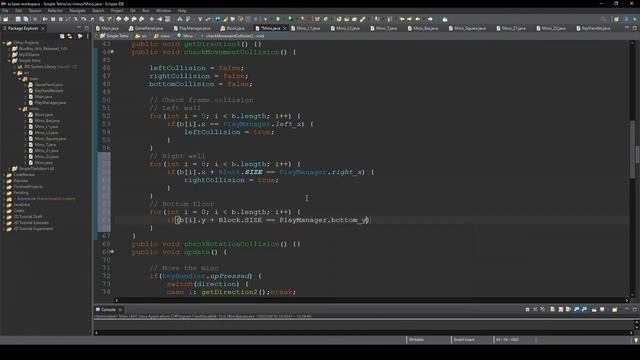The image size is (640, 360).
Task: Click the Clear Console icon
Action: click(x=552, y=309)
